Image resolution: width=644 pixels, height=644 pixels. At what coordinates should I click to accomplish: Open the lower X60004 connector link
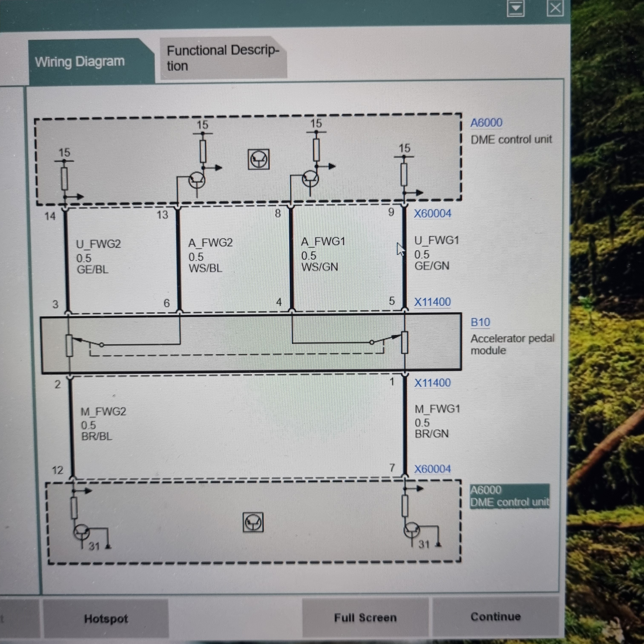[432, 469]
